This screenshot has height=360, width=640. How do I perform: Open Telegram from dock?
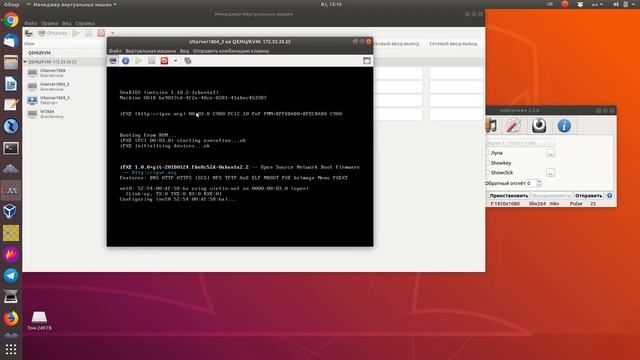pos(11,276)
